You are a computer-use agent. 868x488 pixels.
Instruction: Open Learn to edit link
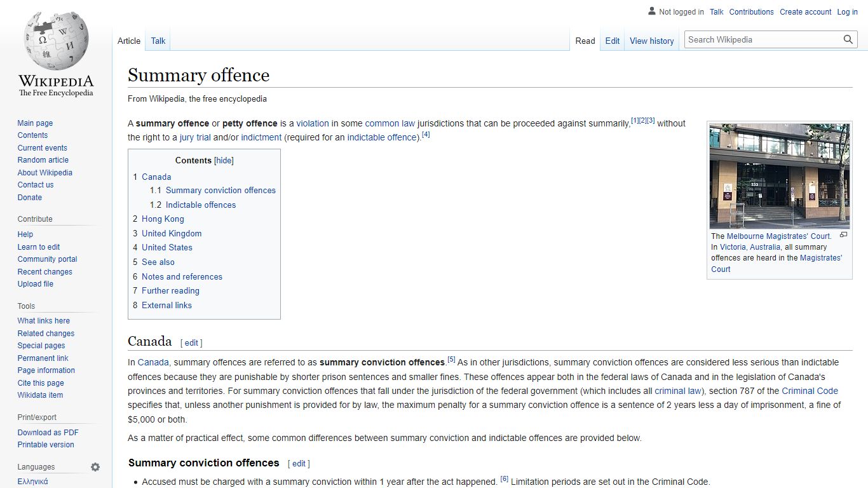tap(39, 247)
